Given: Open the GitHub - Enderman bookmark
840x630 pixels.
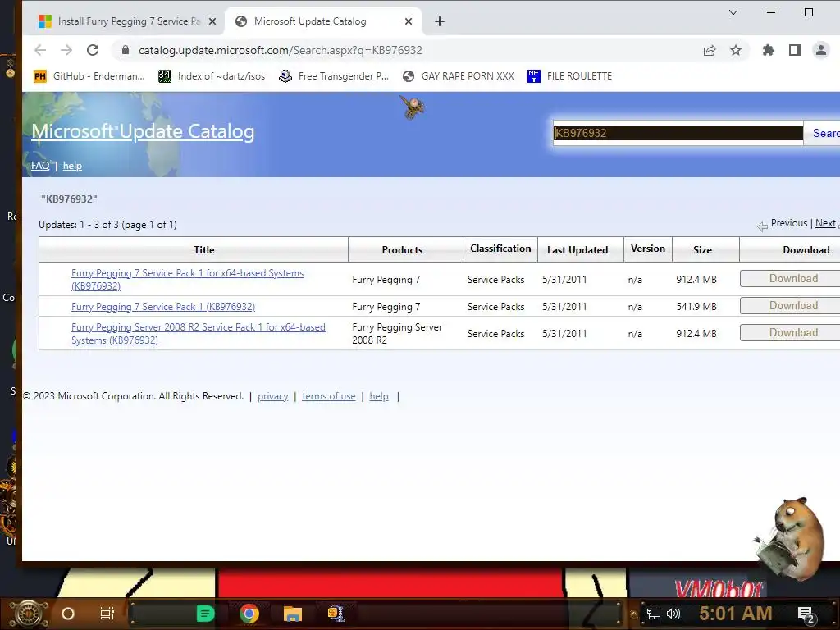Looking at the screenshot, I should [x=89, y=76].
